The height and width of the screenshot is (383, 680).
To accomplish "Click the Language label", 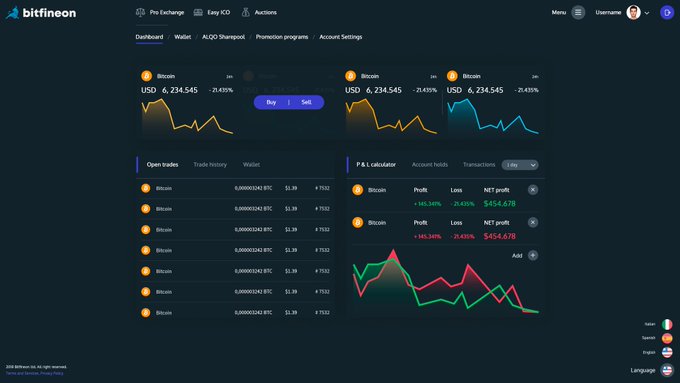I will click(643, 370).
